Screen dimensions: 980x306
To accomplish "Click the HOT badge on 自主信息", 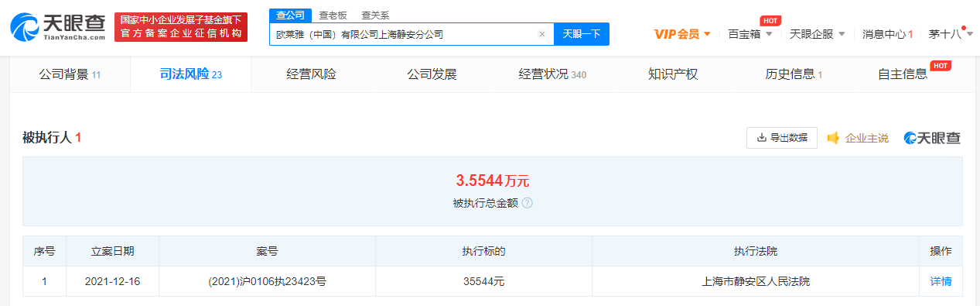I will pos(941,66).
